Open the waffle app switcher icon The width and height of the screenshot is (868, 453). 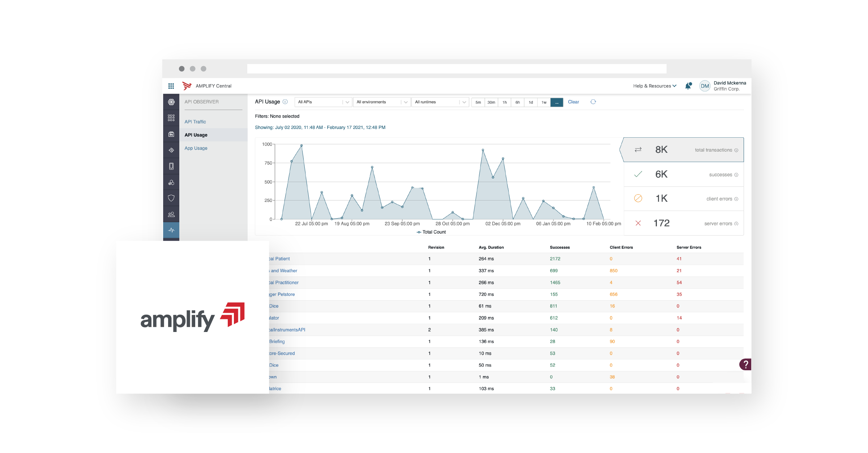(x=171, y=86)
